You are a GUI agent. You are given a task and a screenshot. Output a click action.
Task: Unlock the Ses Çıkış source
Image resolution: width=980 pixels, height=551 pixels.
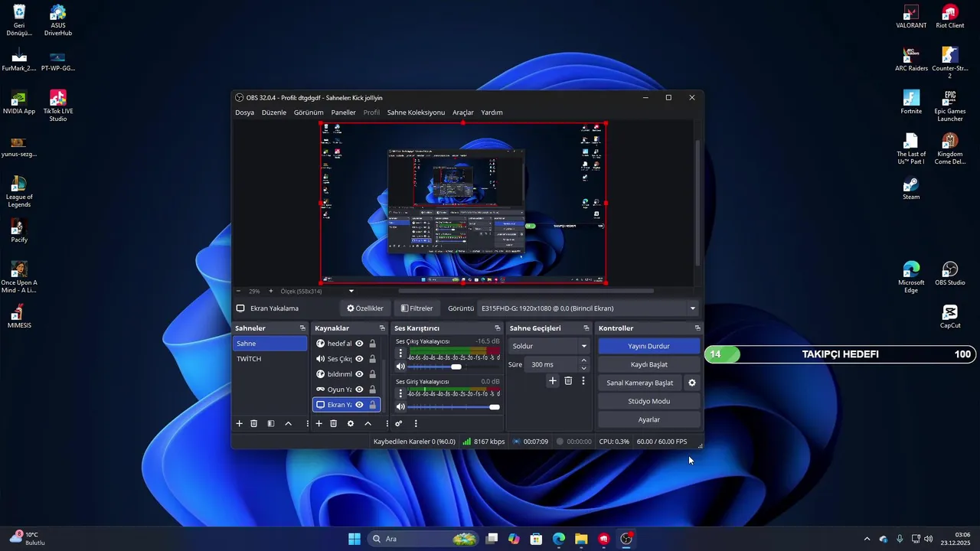[373, 359]
